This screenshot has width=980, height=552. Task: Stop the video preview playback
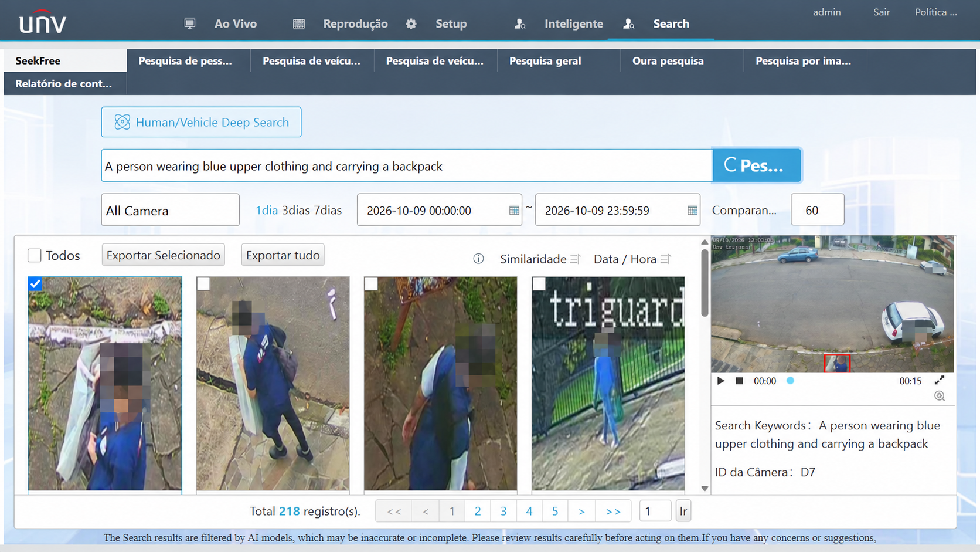(x=739, y=381)
